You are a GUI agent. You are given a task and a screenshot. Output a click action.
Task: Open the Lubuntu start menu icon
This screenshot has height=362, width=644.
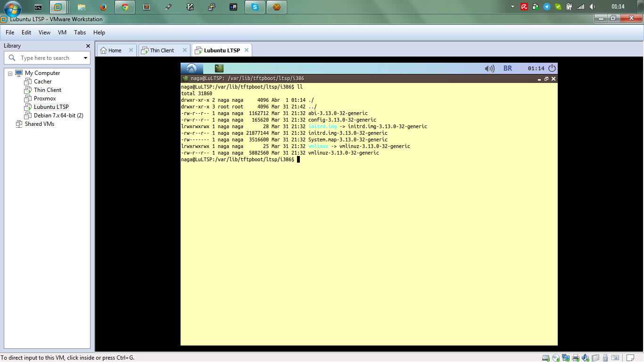point(191,68)
